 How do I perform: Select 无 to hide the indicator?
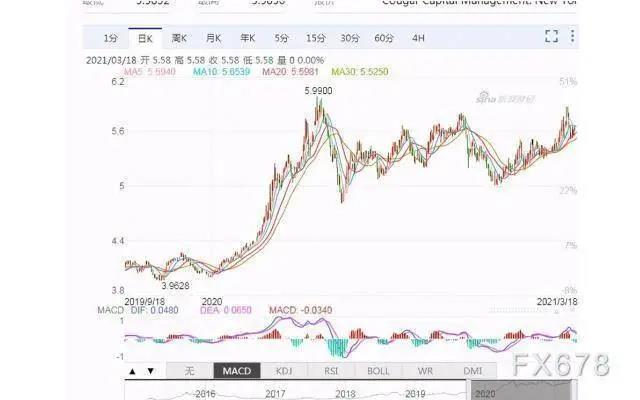coord(188,371)
